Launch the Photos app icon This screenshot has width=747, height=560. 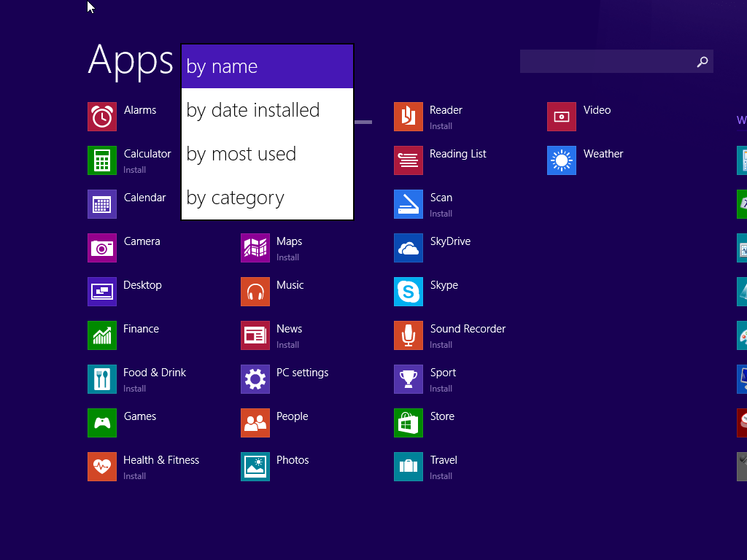(255, 467)
